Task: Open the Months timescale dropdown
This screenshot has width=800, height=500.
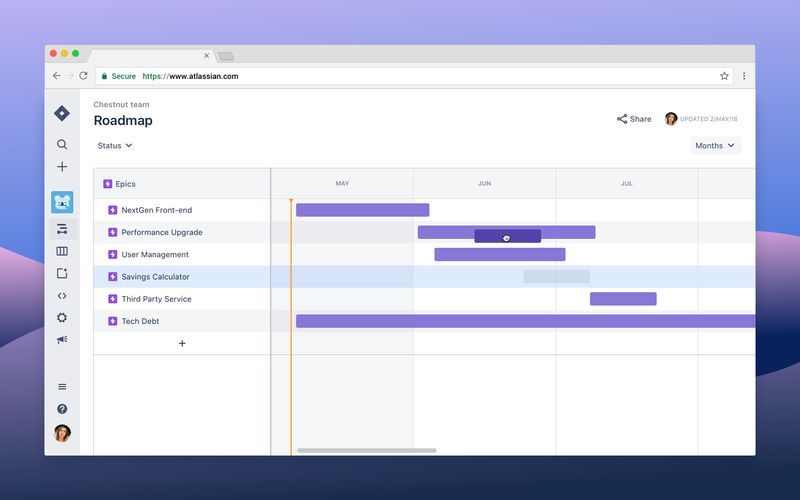Action: 715,145
